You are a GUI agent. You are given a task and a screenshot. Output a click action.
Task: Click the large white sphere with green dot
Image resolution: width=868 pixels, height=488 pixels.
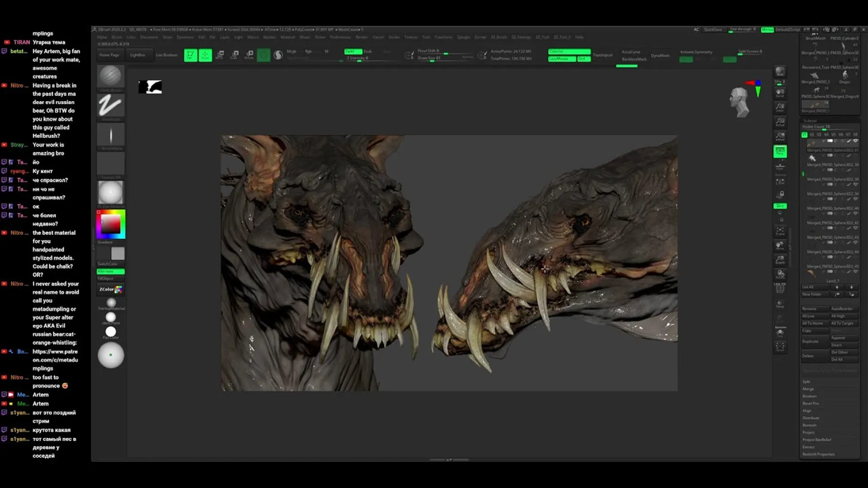111,355
